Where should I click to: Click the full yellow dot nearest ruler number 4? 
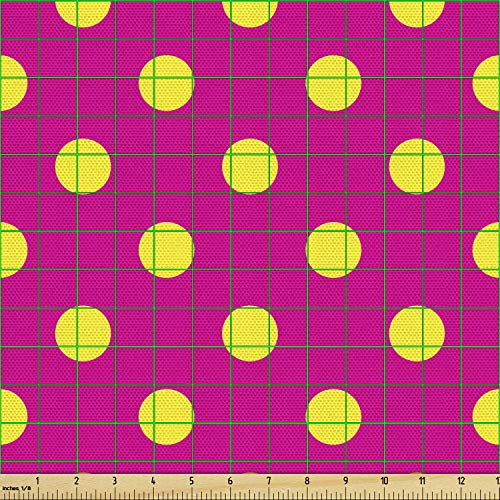[166, 417]
